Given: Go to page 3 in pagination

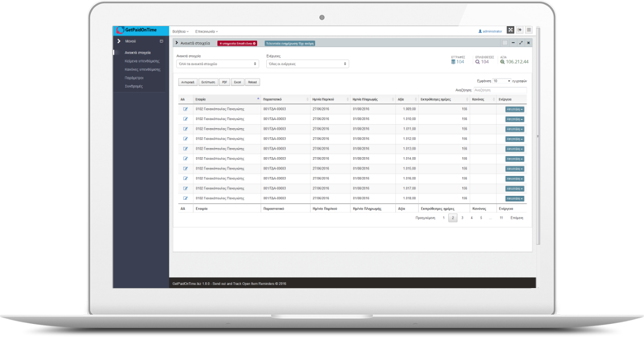Looking at the screenshot, I should (x=462, y=218).
